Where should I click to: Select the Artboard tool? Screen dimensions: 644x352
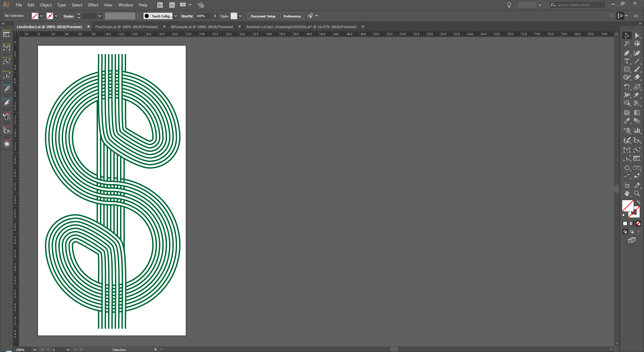(x=627, y=185)
